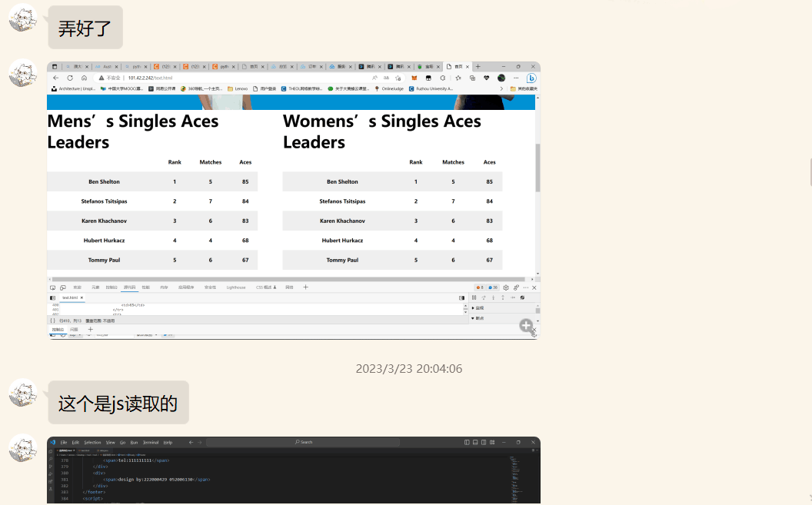
Task: Open VS Code Selection menu
Action: [x=92, y=443]
